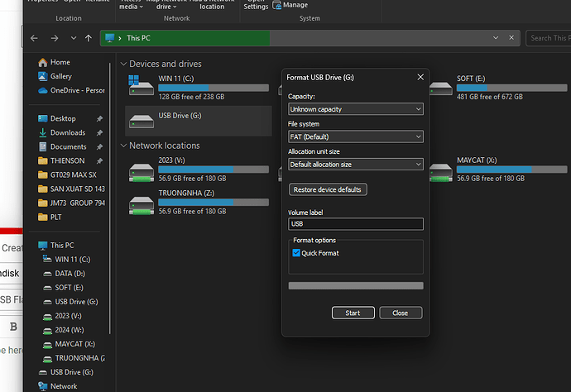Click the Manage button in System group
This screenshot has width=571, height=392.
click(x=290, y=5)
